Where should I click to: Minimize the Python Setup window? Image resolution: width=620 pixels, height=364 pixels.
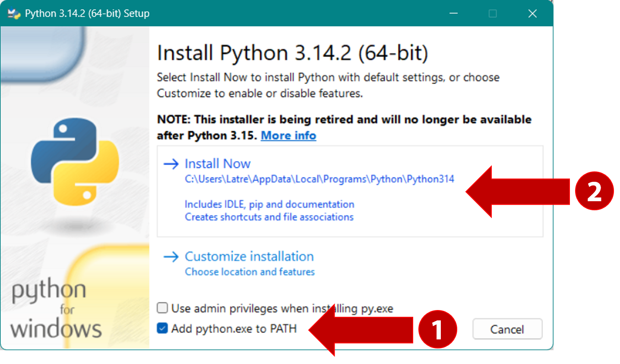pyautogui.click(x=453, y=14)
